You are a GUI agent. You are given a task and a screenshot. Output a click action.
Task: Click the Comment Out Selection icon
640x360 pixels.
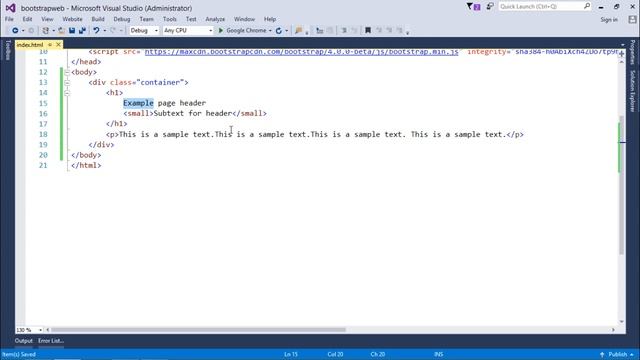click(x=344, y=31)
